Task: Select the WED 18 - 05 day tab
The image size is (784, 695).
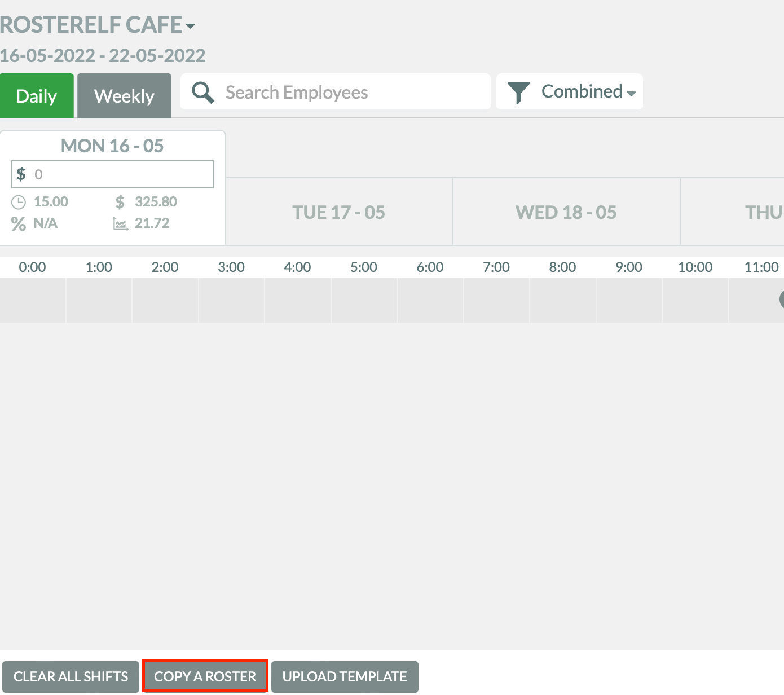Action: (566, 212)
